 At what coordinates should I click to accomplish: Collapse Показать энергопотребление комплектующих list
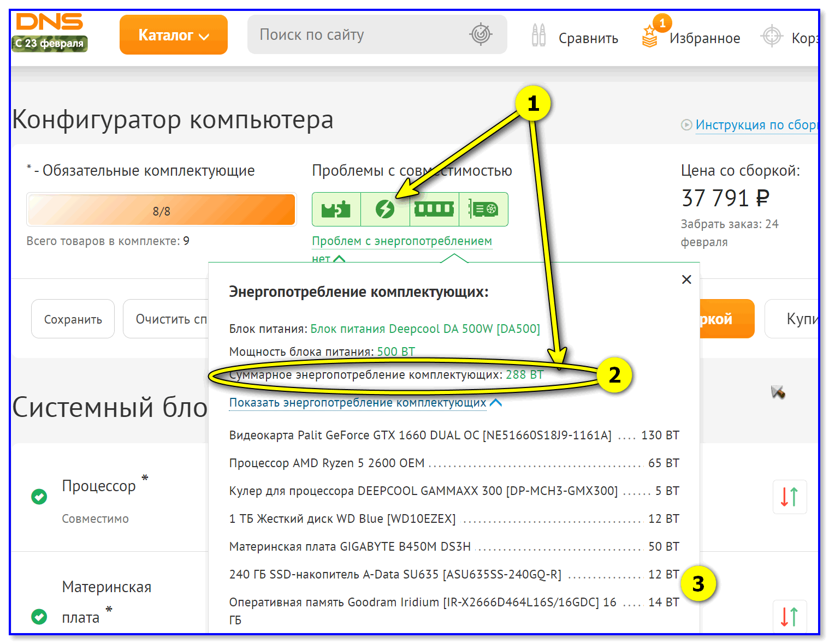pos(365,403)
